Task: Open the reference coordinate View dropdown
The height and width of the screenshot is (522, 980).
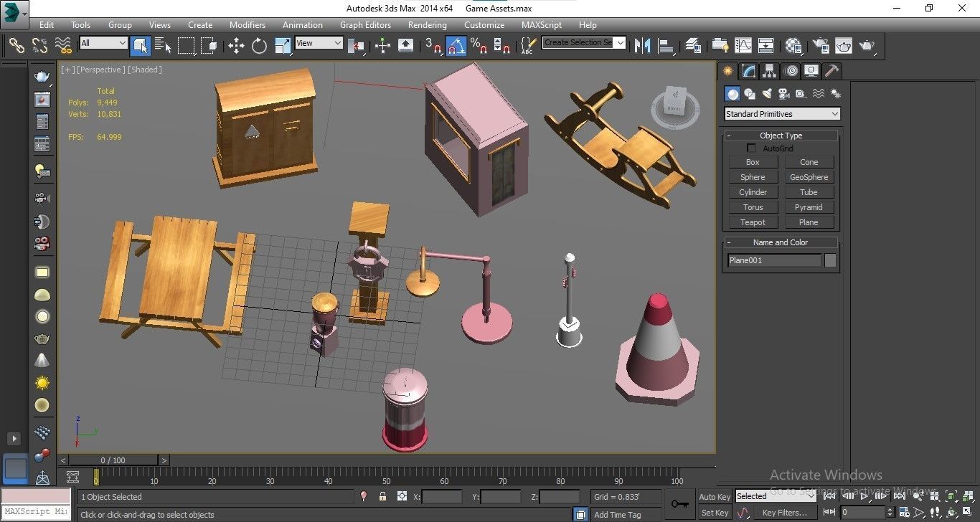Action: [x=319, y=43]
